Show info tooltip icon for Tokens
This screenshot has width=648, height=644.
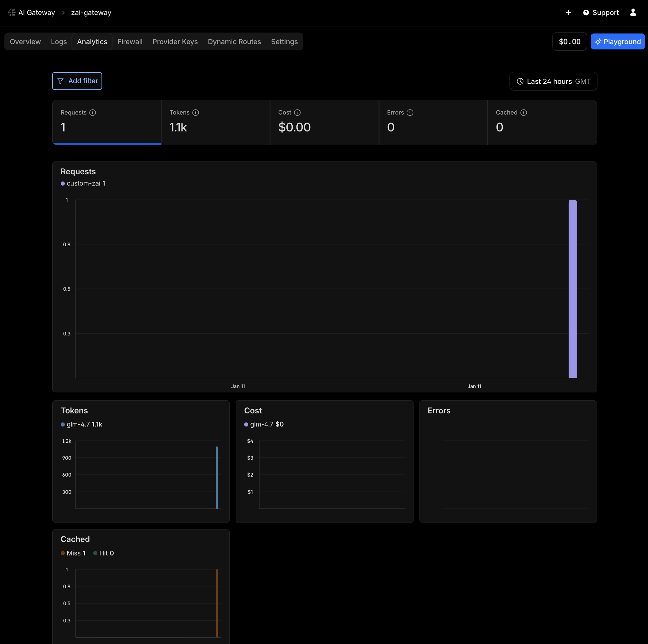coord(196,112)
